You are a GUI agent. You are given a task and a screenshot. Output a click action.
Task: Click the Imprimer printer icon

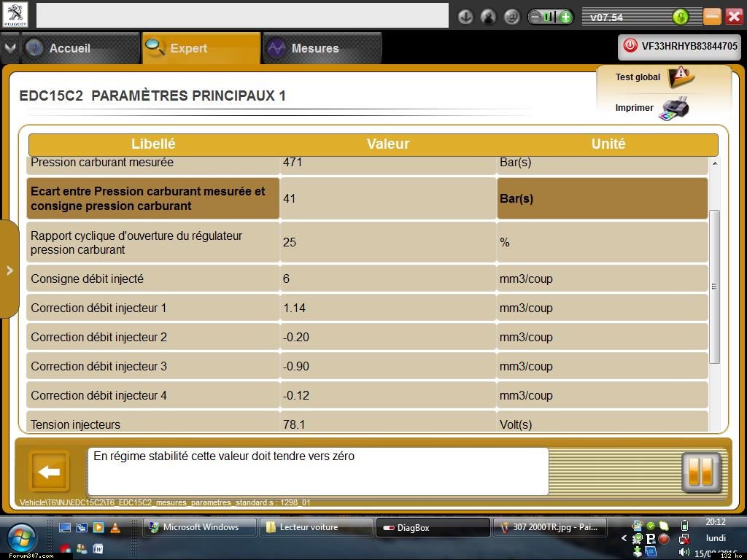tap(673, 108)
